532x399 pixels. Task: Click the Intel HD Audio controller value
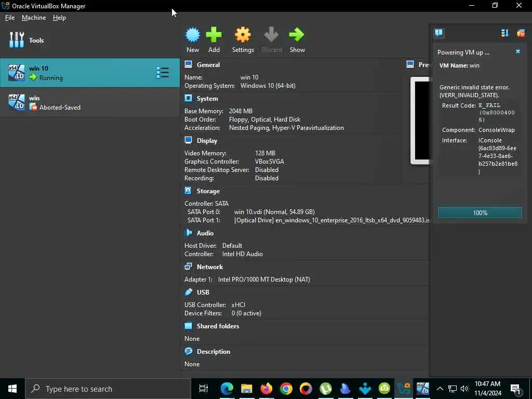(x=243, y=254)
